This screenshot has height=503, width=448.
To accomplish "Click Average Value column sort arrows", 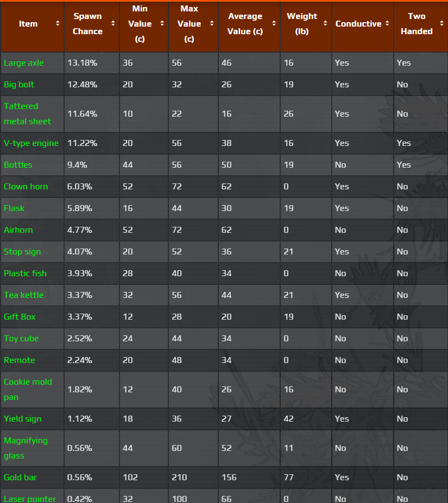I will tap(274, 24).
